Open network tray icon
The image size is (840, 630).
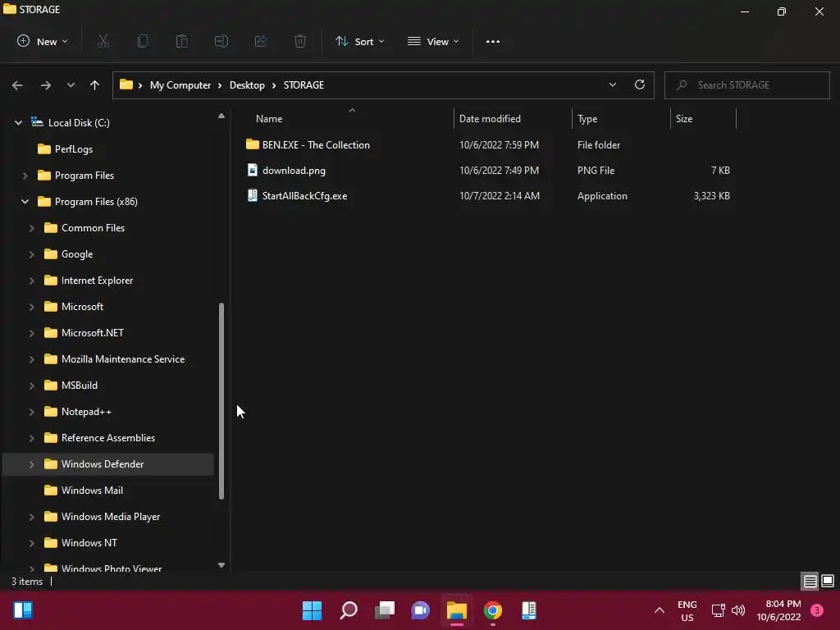coord(718,610)
